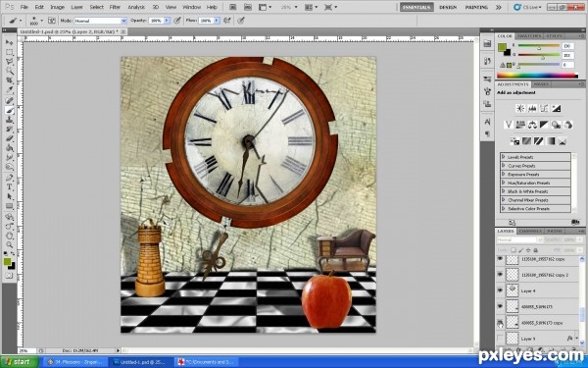Viewport: 588px width, 368px height.
Task: Switch to the Channels tab
Action: (x=530, y=231)
